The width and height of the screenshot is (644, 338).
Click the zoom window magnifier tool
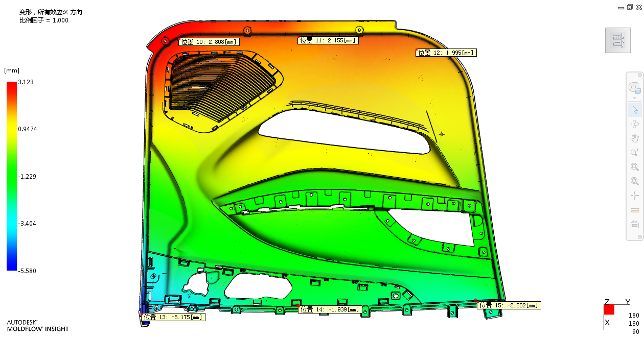pyautogui.click(x=635, y=167)
